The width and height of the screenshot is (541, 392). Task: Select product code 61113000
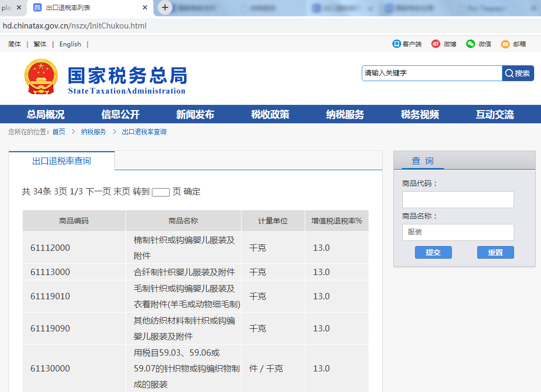[x=50, y=272]
